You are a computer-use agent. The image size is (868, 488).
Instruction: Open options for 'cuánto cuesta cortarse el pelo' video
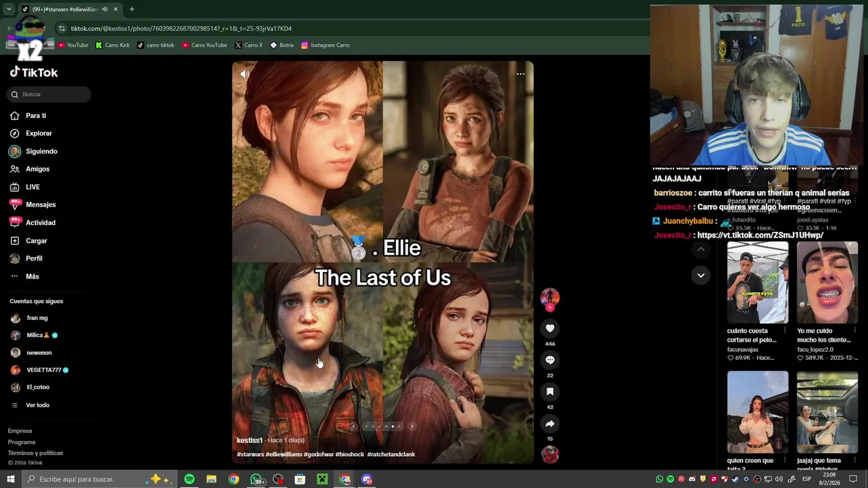pos(785,331)
